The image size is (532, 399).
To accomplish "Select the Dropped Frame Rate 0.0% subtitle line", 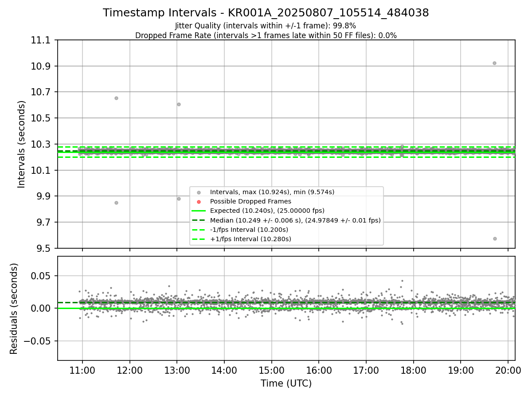I will 266,35.
